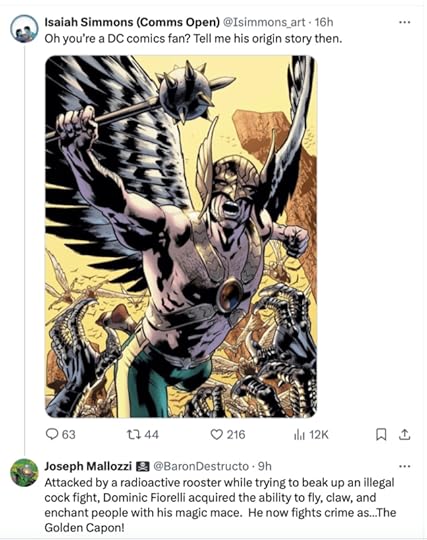Open the Golden Capon reply text
The height and width of the screenshot is (540, 427).
coord(220,505)
